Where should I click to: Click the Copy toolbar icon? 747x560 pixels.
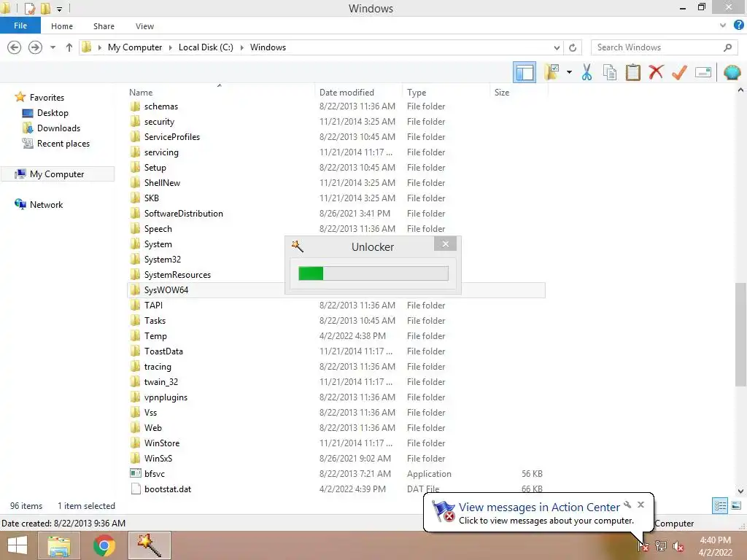[x=609, y=72]
